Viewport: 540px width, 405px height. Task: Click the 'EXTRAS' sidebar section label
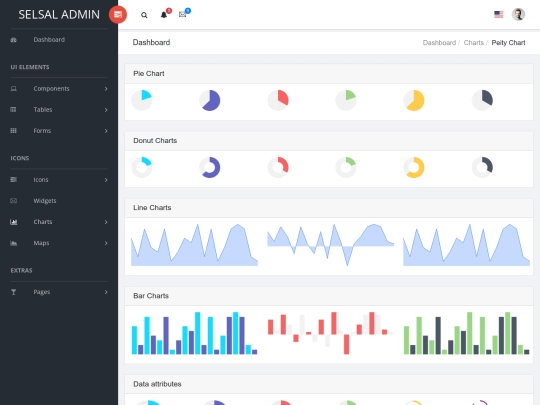(x=21, y=271)
